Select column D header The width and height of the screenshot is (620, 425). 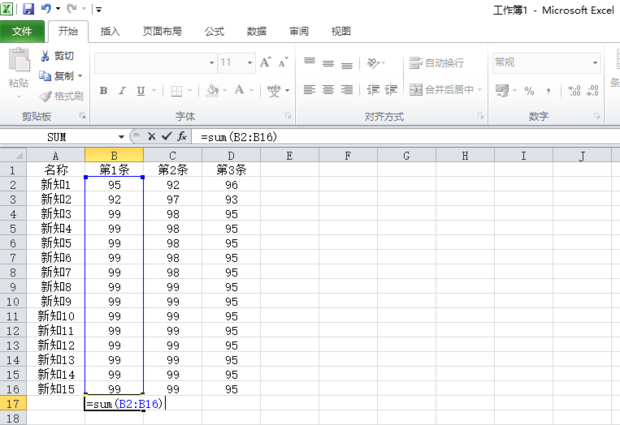[231, 155]
